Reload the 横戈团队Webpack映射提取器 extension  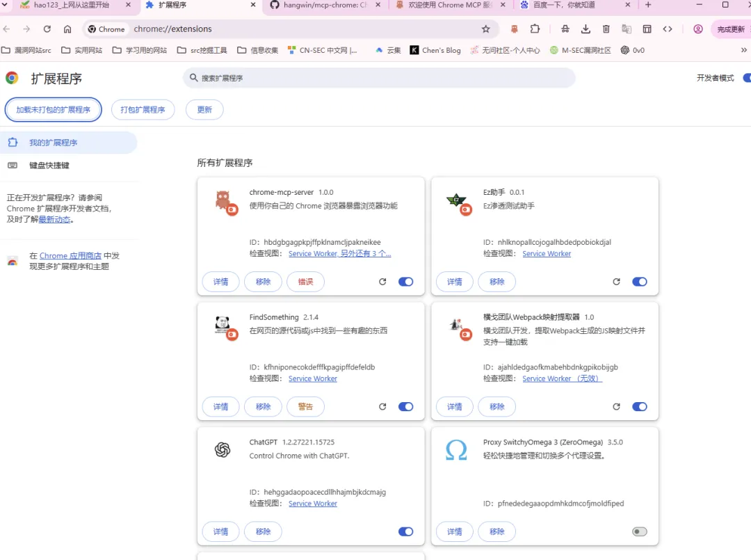[x=616, y=407]
